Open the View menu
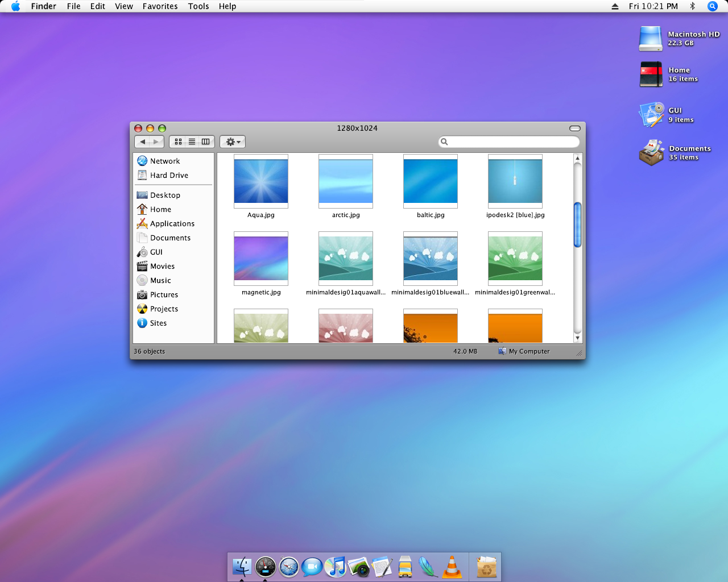Screen dimensions: 728x582 click(124, 6)
